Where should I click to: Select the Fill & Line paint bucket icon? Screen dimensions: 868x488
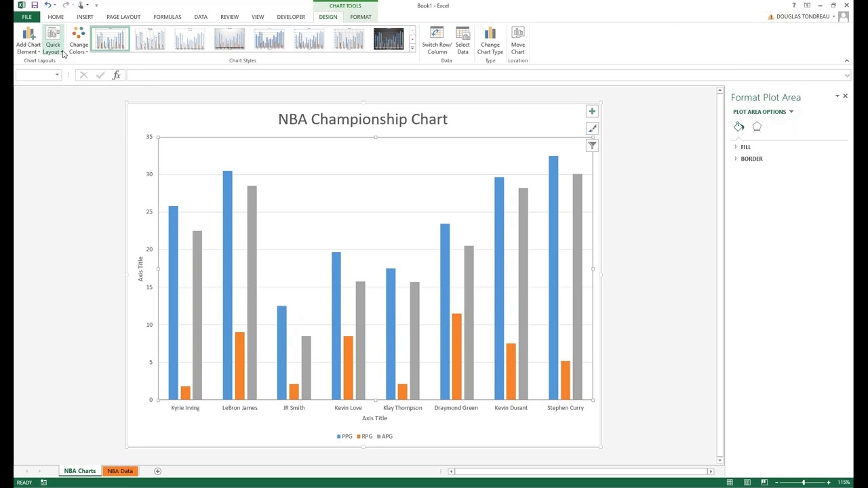click(x=739, y=127)
